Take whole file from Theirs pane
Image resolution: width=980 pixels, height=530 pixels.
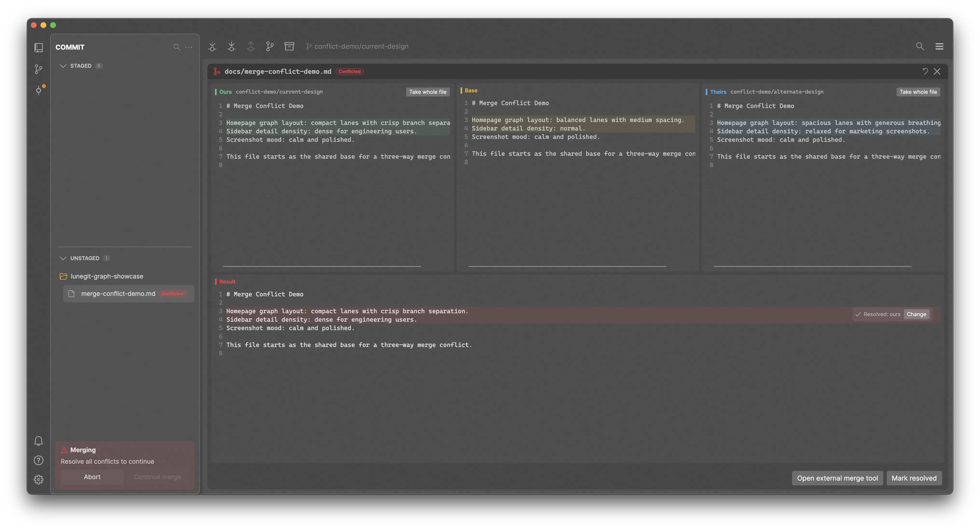tap(918, 92)
